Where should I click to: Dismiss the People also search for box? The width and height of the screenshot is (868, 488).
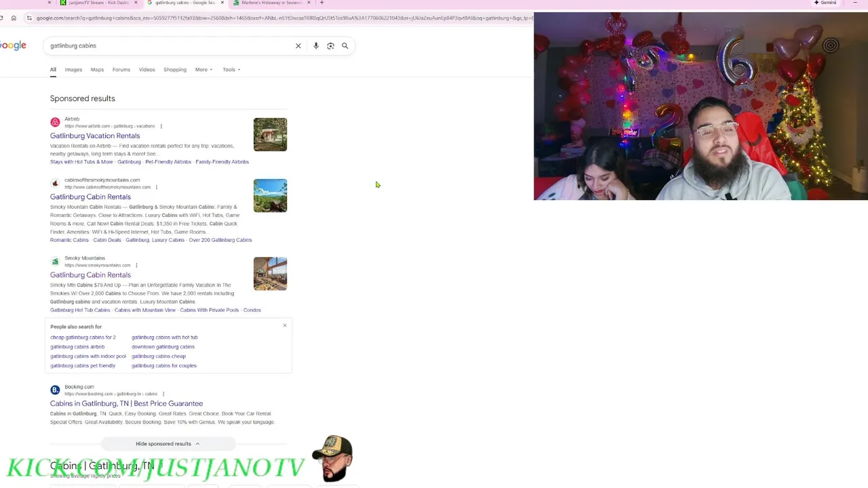click(x=285, y=326)
